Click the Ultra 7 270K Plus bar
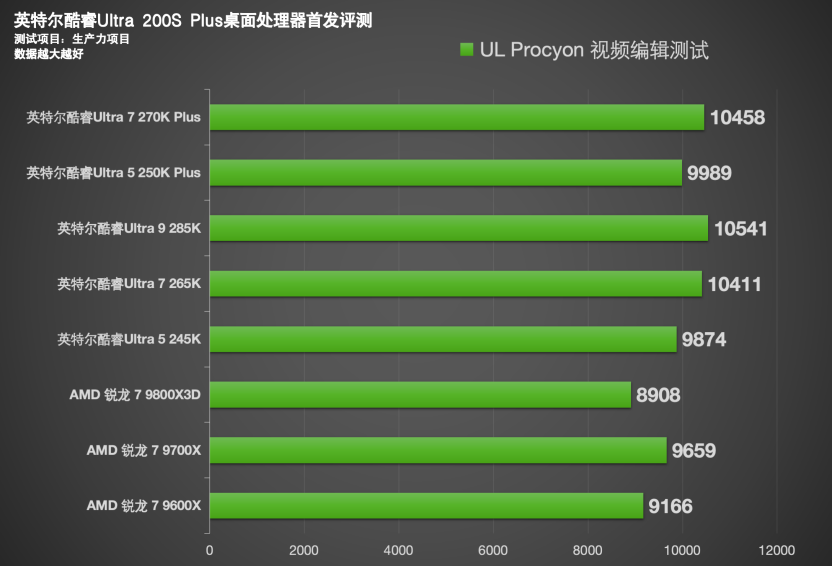 pos(456,118)
